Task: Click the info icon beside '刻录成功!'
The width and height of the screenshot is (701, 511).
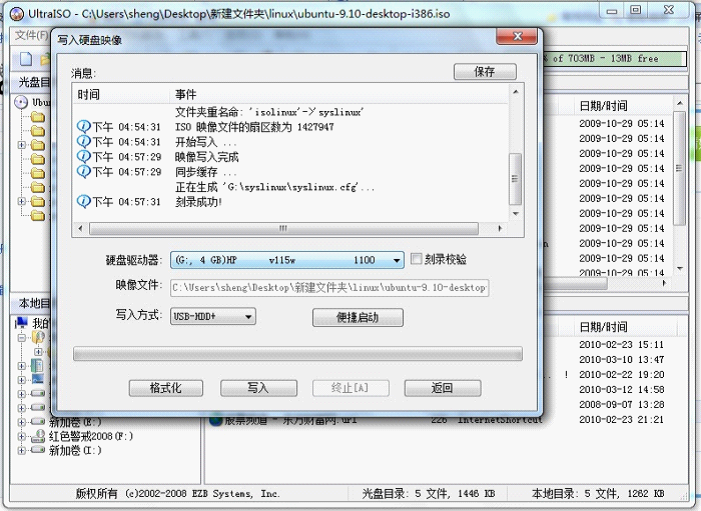Action: [x=84, y=202]
